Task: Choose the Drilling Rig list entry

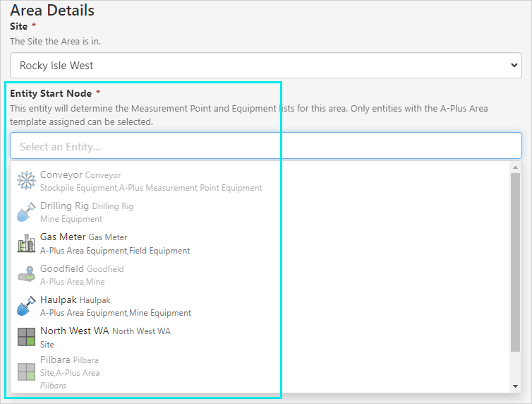Action: [66, 206]
